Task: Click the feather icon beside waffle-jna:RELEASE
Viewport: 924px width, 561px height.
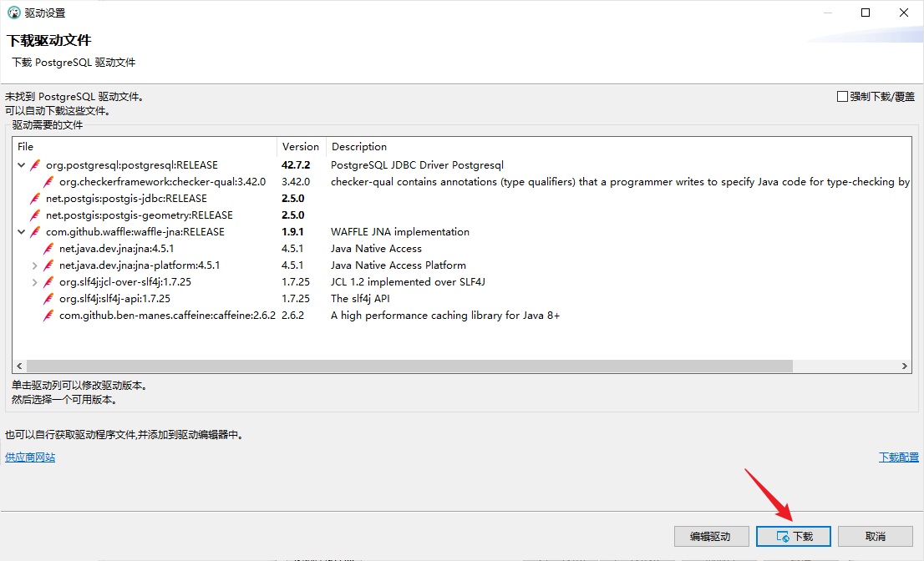Action: [x=35, y=232]
